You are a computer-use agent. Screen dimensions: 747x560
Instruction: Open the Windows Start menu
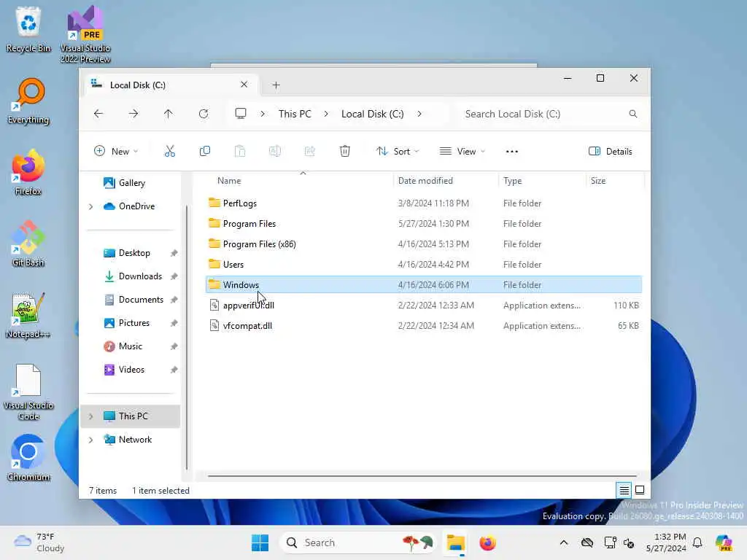coord(260,542)
